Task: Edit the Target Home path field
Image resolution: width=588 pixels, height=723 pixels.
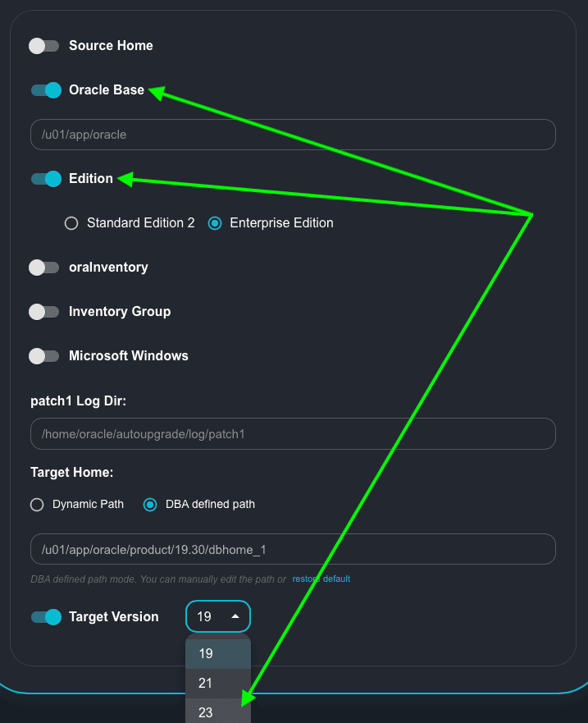Action: [x=293, y=550]
